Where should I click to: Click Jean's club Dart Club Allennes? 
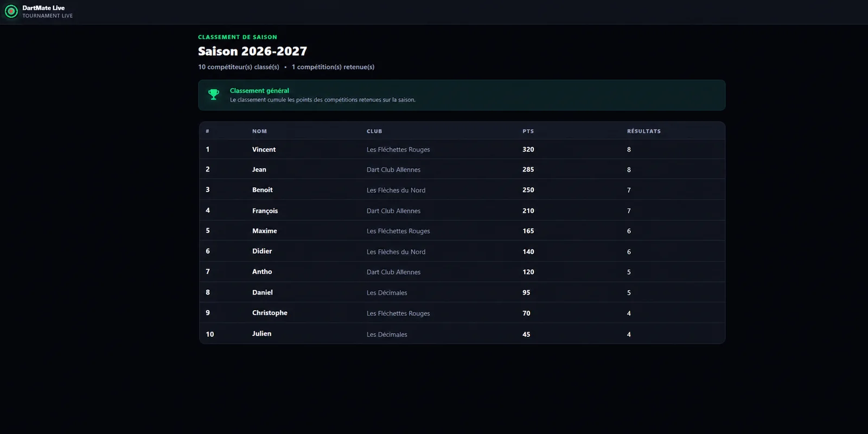tap(393, 170)
